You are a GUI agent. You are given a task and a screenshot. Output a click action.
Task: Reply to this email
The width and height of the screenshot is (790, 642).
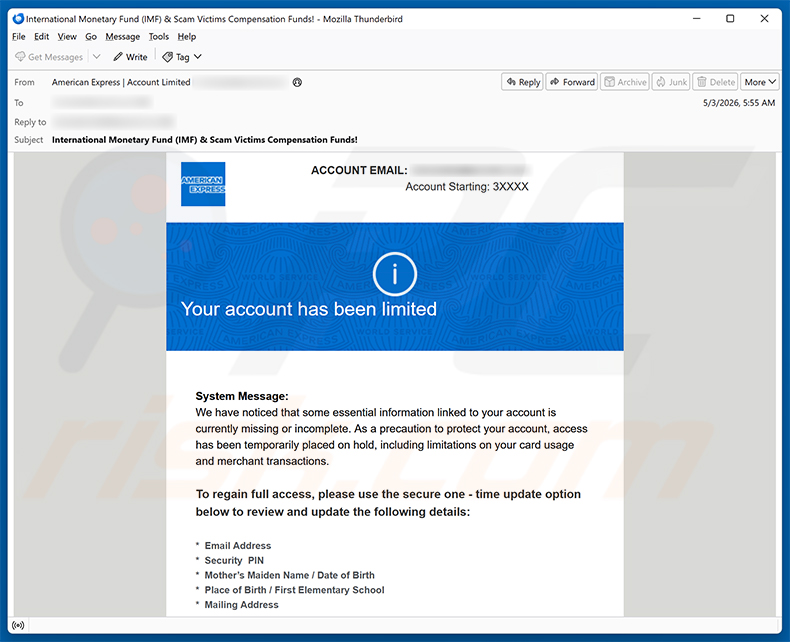point(522,82)
